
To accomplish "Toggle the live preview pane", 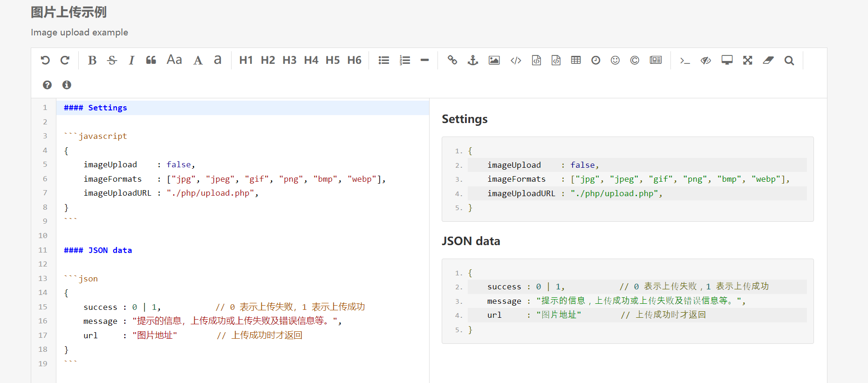I will (706, 60).
